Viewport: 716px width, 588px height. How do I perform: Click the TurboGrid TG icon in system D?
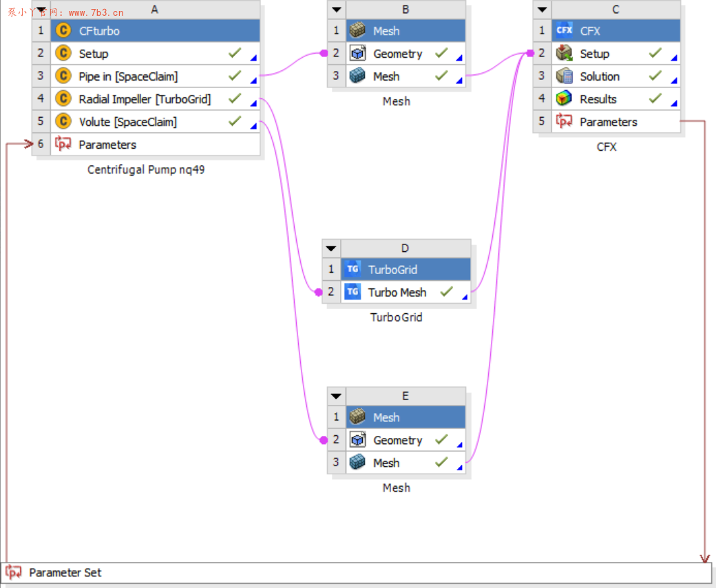352,269
